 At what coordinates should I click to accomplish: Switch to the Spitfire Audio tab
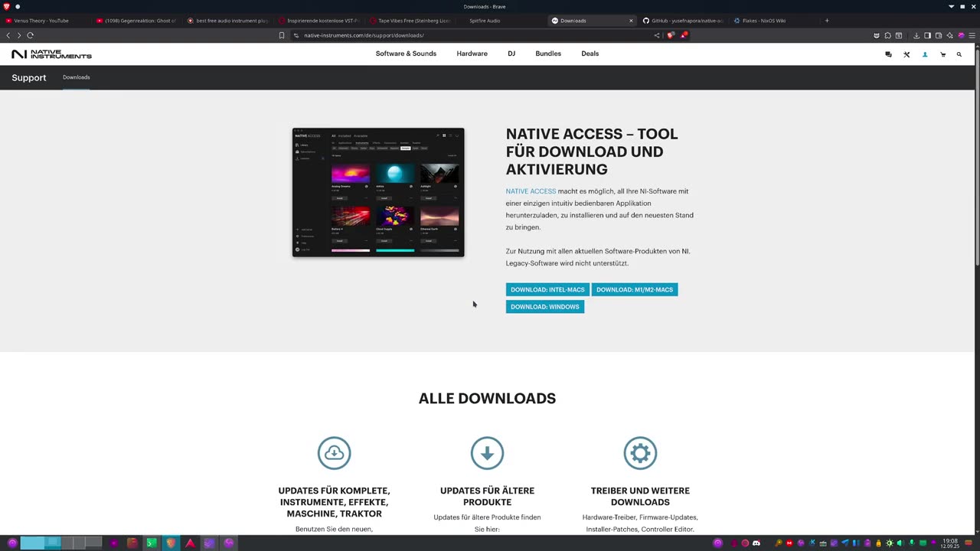[x=501, y=21]
